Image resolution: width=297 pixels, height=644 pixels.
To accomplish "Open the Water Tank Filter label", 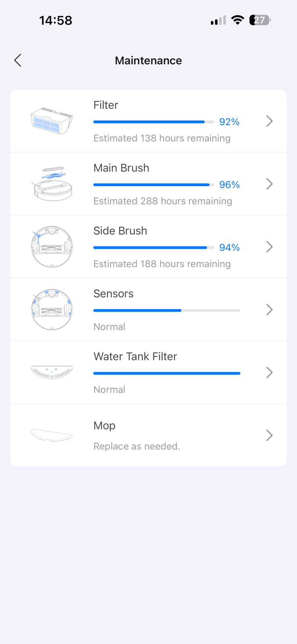I will point(135,357).
